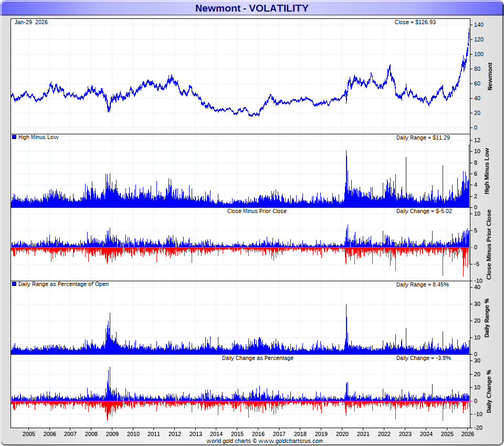Click the 2020 x-axis label

(x=342, y=434)
